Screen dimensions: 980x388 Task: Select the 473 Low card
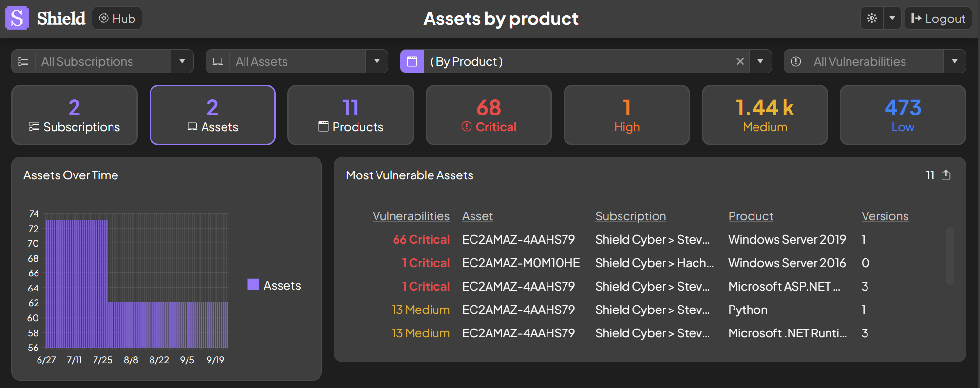[903, 115]
